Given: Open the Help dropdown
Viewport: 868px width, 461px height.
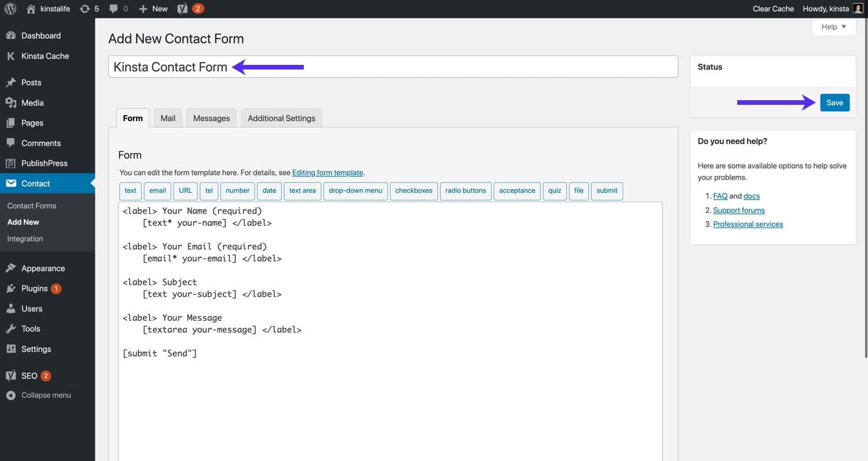Looking at the screenshot, I should point(833,27).
